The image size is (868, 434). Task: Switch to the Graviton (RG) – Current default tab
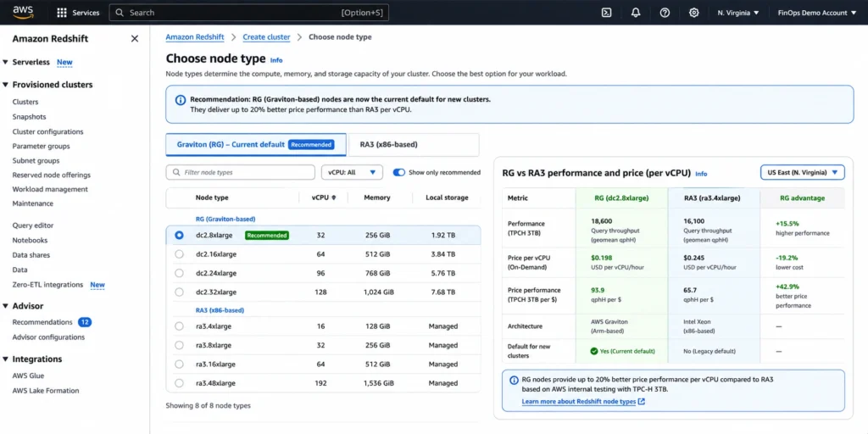pos(256,144)
